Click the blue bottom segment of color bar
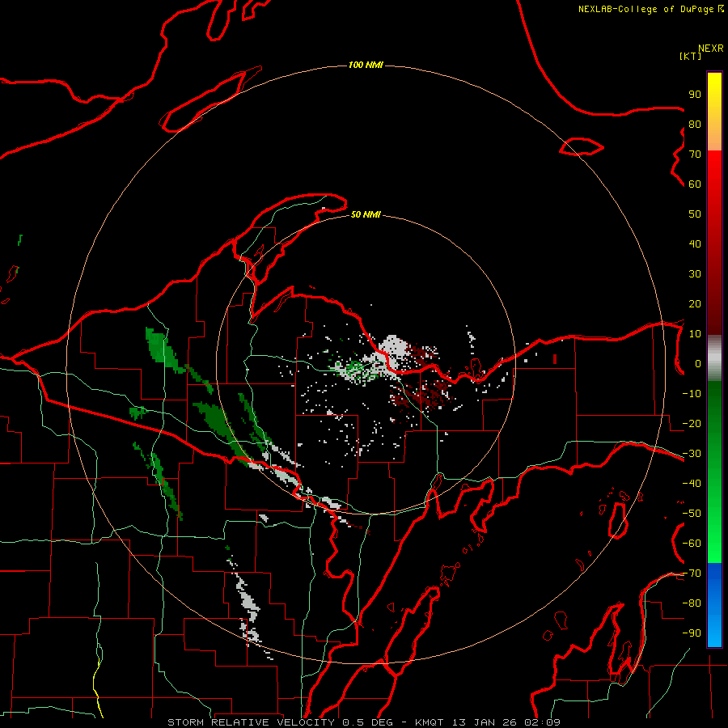 714,605
